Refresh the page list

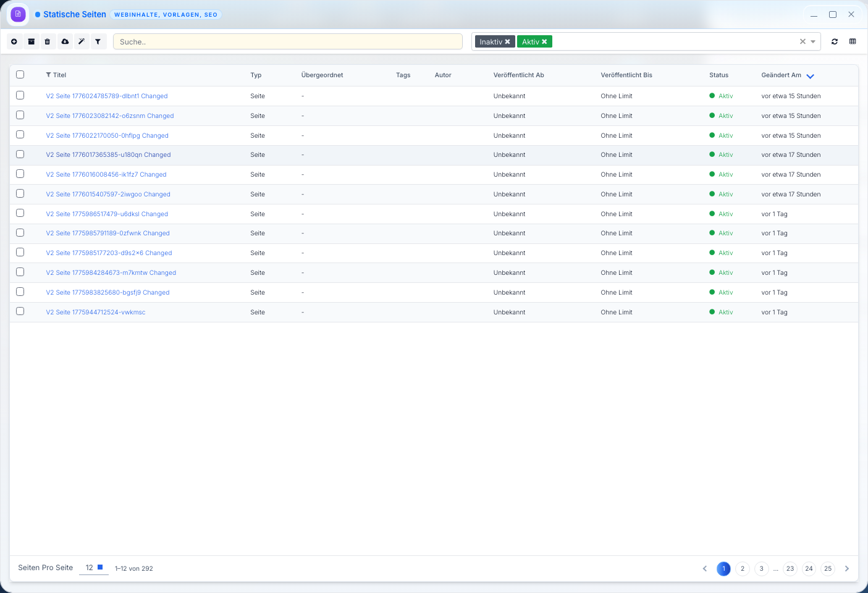[835, 41]
